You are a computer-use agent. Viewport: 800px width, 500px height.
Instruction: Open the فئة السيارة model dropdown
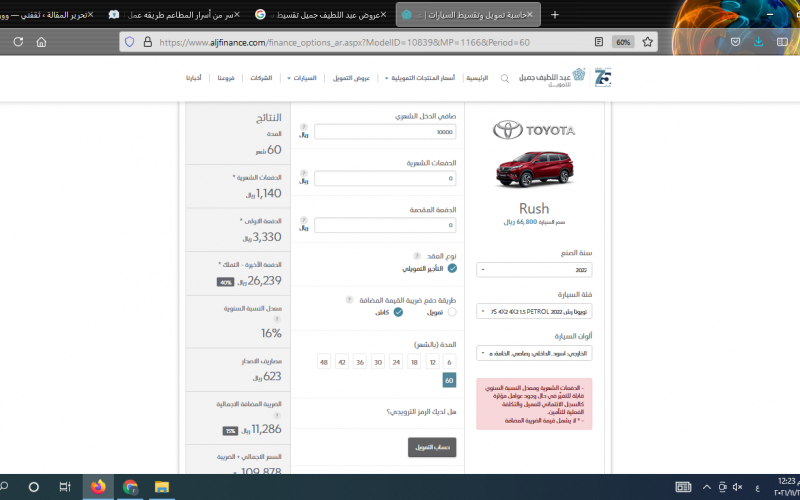(534, 311)
